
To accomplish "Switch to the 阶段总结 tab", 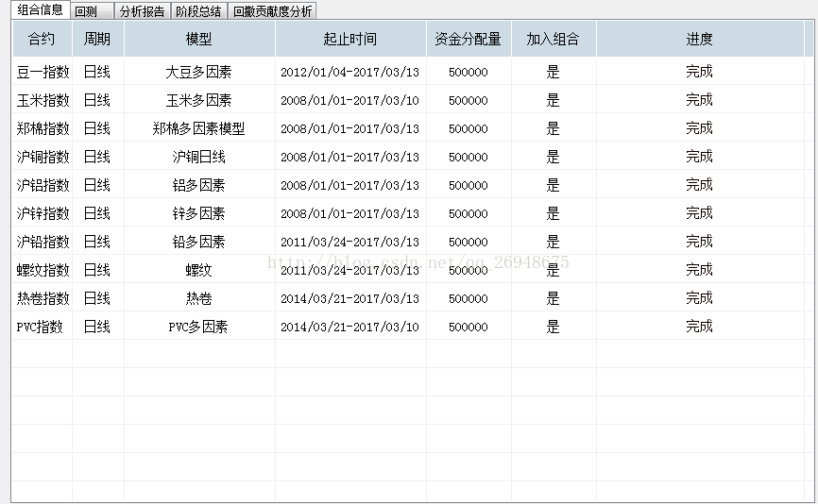I will click(198, 11).
